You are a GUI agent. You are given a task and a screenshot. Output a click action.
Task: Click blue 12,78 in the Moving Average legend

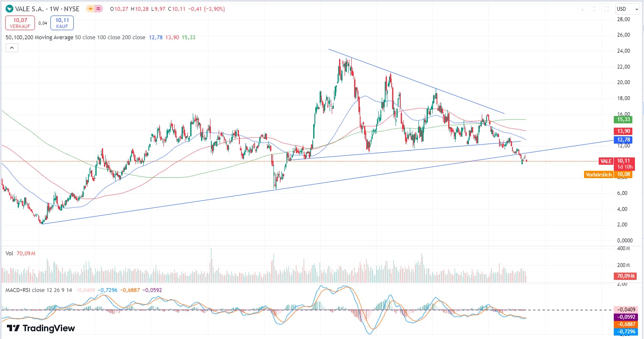156,38
